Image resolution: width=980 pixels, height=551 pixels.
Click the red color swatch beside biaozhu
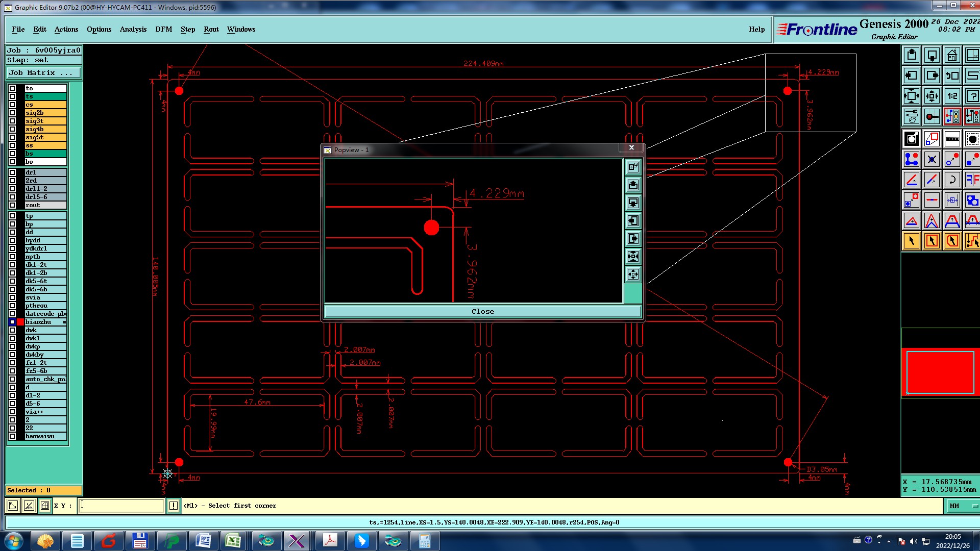point(20,322)
